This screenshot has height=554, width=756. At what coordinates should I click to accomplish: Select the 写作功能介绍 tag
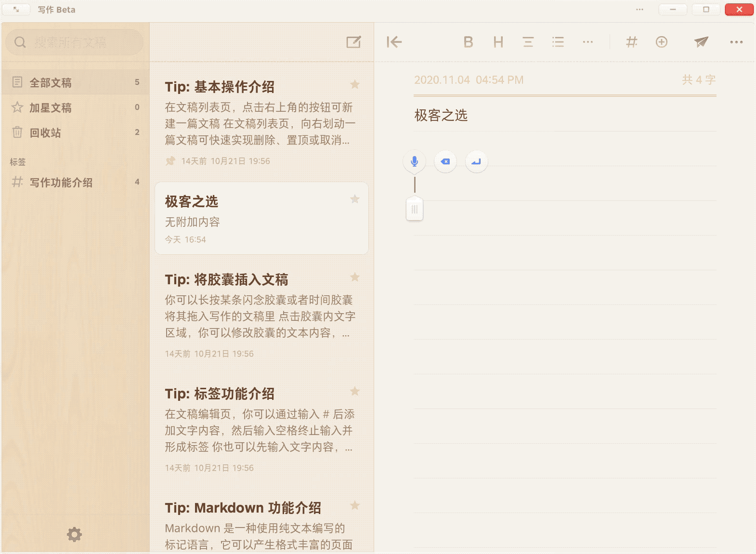[x=75, y=182]
